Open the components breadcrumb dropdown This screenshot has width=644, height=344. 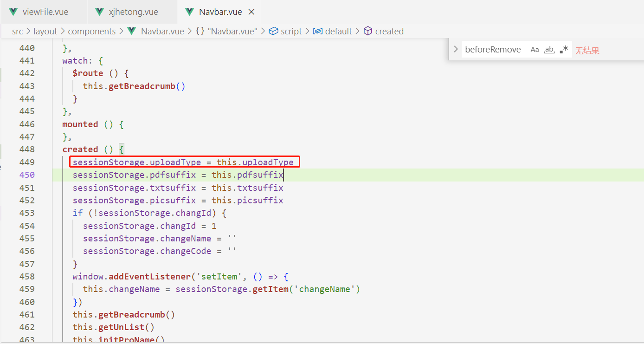click(91, 31)
